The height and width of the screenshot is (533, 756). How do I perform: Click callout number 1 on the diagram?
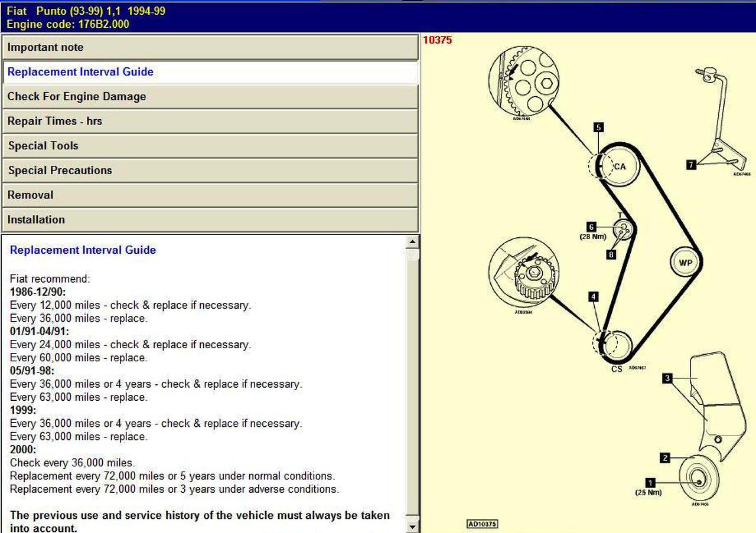point(650,482)
